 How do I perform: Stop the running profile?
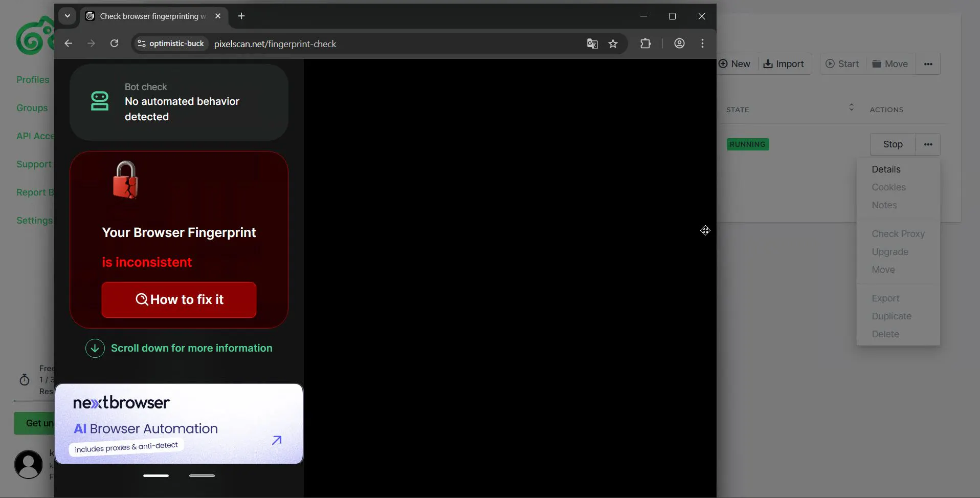coord(893,144)
